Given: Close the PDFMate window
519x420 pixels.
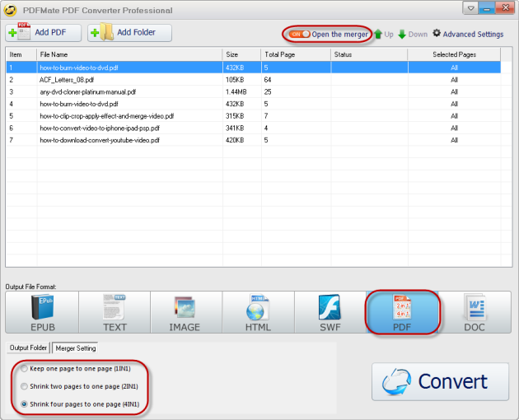Looking at the screenshot, I should tap(506, 8).
